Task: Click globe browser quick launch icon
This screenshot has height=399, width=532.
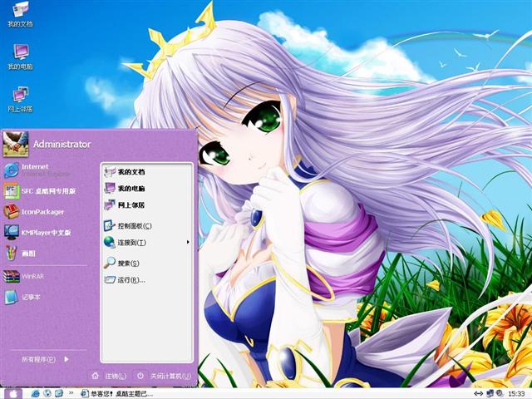Action: coord(47,393)
